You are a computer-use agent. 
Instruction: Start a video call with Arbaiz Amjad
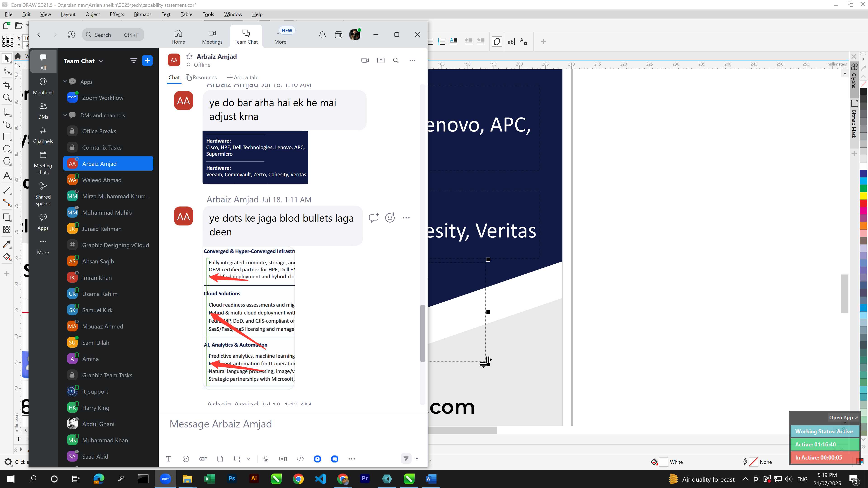pos(365,60)
